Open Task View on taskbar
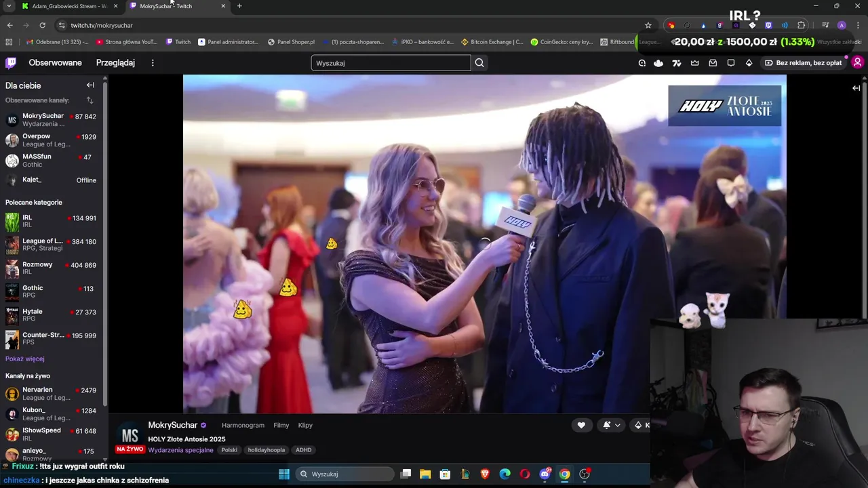 406,474
